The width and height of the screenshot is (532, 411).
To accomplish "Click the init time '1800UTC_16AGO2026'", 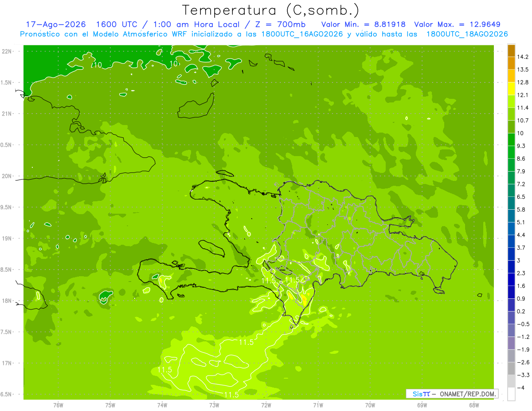I will click(x=301, y=34).
